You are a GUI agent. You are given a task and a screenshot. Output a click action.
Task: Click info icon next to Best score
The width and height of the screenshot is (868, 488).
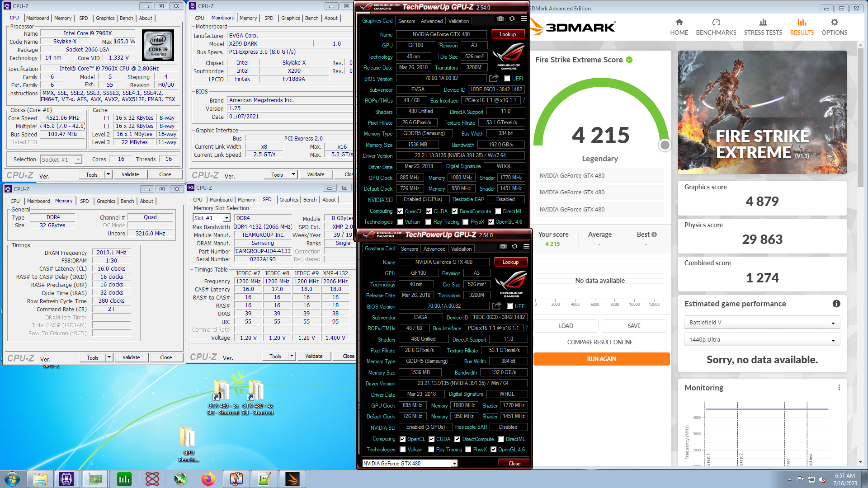click(x=654, y=235)
